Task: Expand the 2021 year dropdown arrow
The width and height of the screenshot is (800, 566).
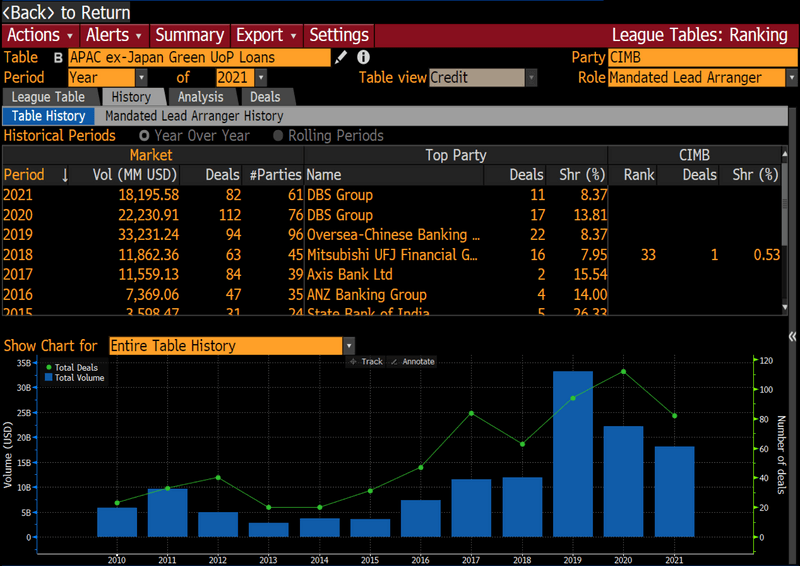Action: click(261, 78)
